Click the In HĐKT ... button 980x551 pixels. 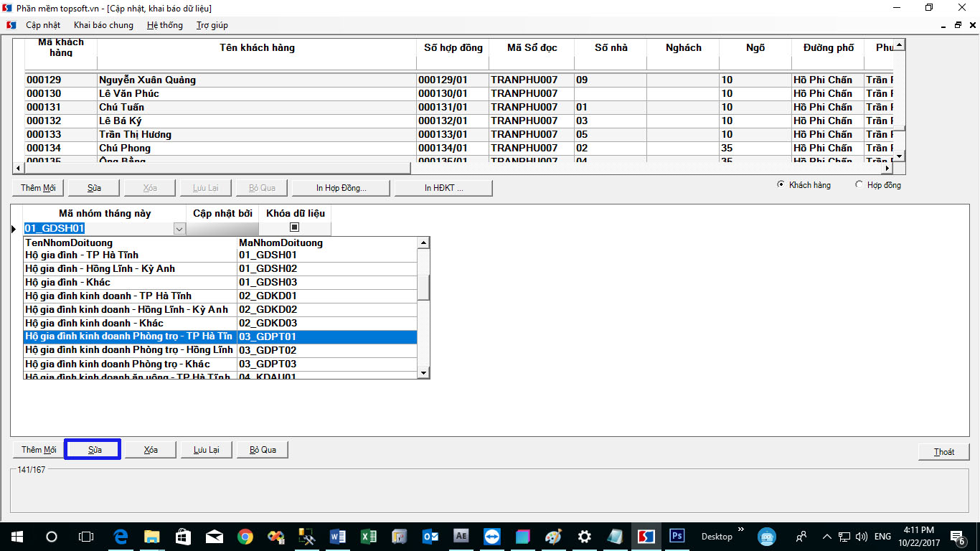(443, 188)
